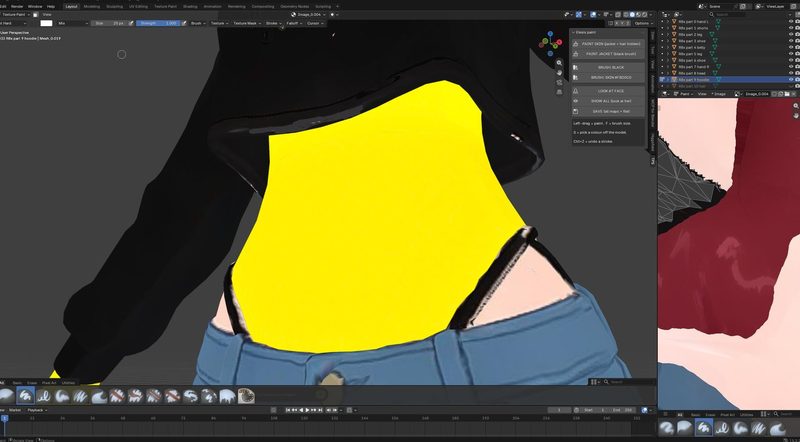Click the camera view icon in the viewport

click(560, 82)
